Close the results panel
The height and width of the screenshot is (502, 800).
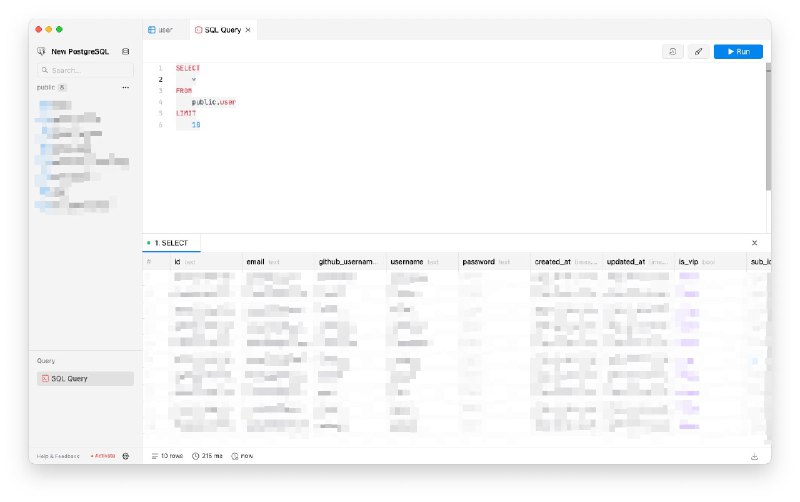pos(754,243)
